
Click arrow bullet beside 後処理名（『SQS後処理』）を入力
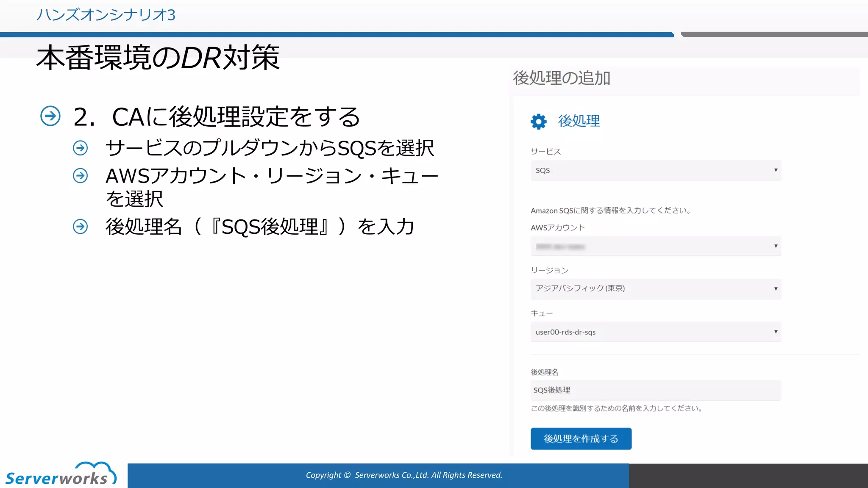click(x=80, y=226)
